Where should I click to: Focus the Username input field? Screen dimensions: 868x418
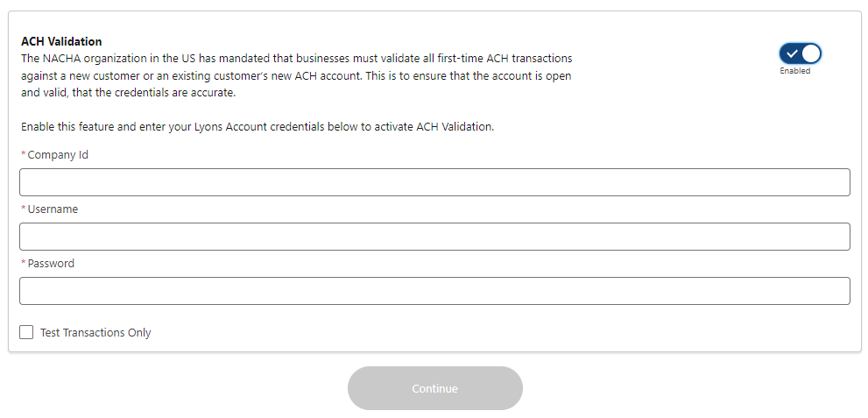[x=434, y=237]
